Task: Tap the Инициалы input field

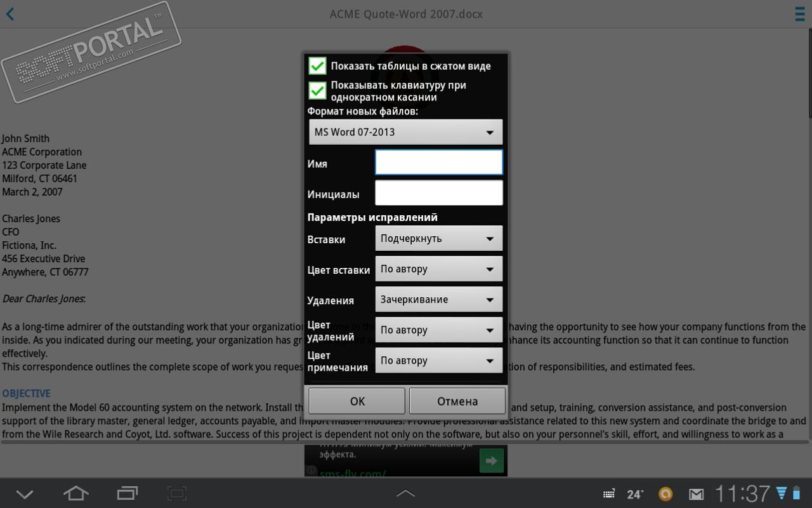Action: click(x=439, y=193)
